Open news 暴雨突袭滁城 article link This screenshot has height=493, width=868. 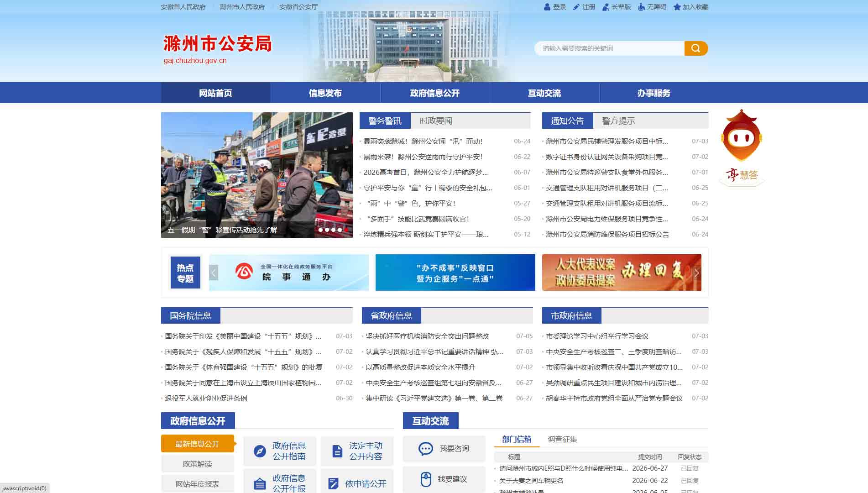point(423,142)
